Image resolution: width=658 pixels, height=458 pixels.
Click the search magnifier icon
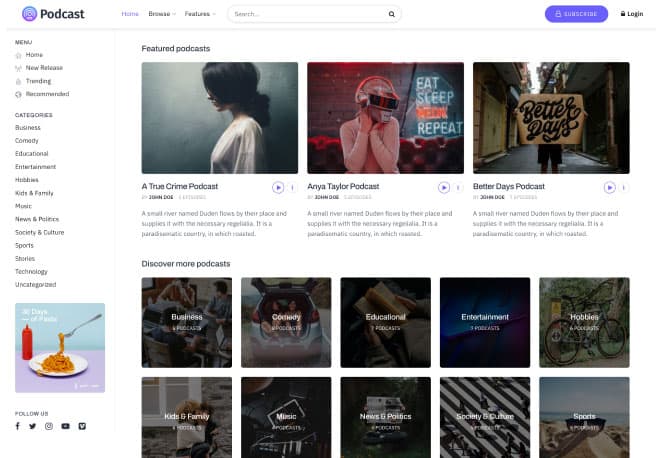[391, 14]
